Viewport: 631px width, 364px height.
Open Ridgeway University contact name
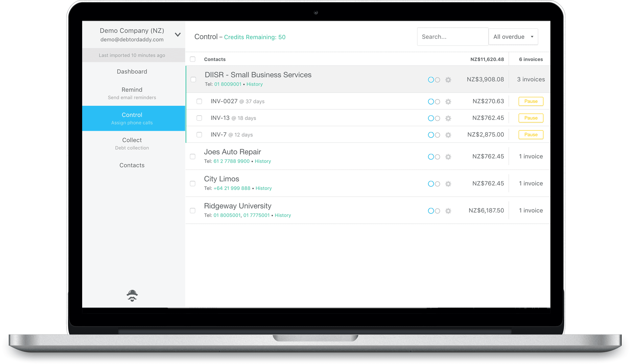tap(238, 206)
